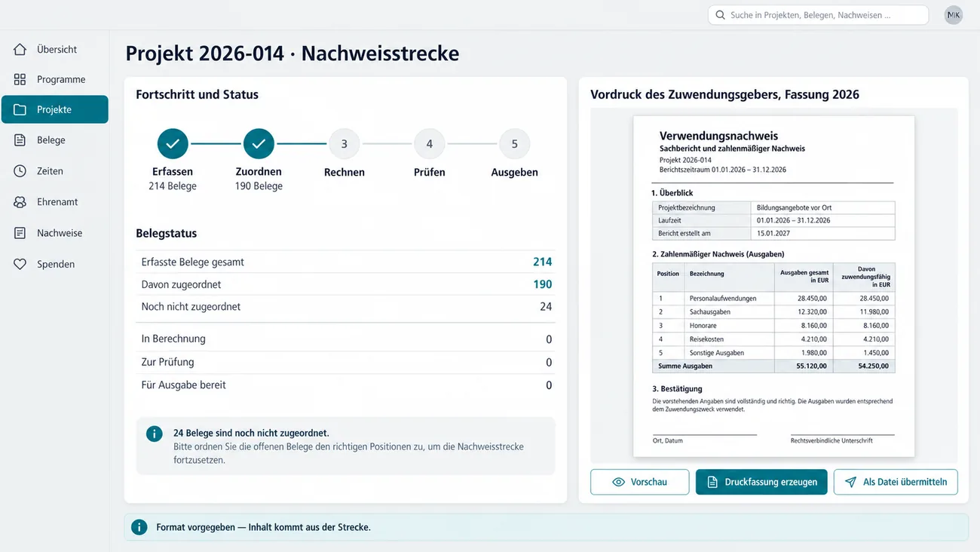Click the 'Noch nicht zugeordnet' row label

pyautogui.click(x=191, y=307)
